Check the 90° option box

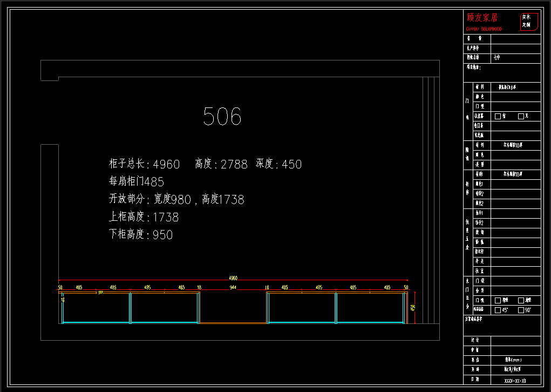[521, 310]
